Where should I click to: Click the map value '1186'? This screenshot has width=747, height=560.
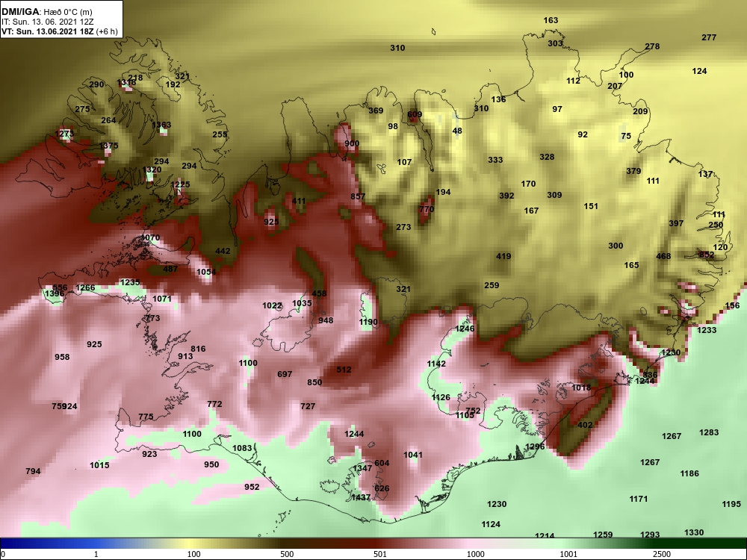[x=689, y=473]
